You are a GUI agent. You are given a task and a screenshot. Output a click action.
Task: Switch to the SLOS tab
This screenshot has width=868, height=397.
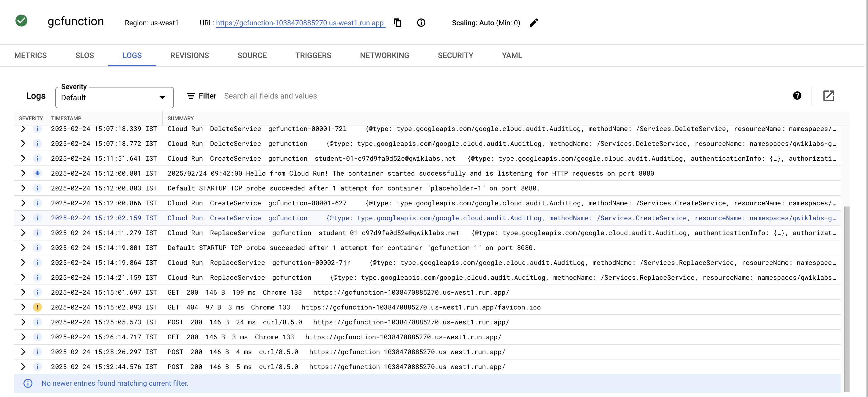pos(85,55)
